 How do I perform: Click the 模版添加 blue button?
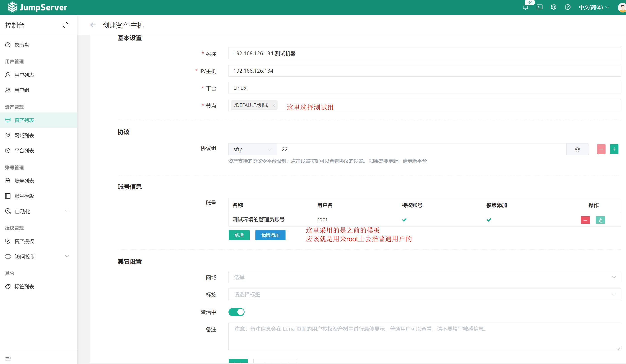[x=270, y=235]
